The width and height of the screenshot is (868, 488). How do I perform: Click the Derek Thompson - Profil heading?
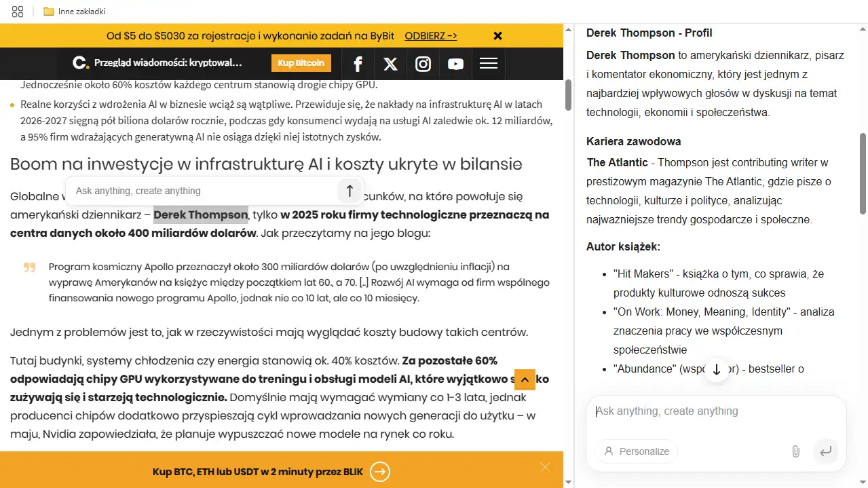point(649,33)
